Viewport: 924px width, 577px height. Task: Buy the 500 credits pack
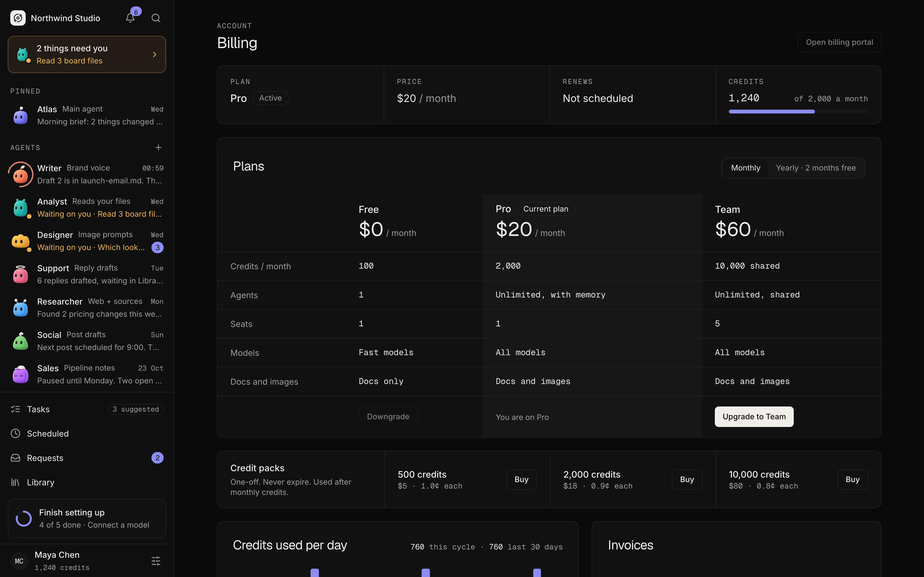[x=521, y=480]
